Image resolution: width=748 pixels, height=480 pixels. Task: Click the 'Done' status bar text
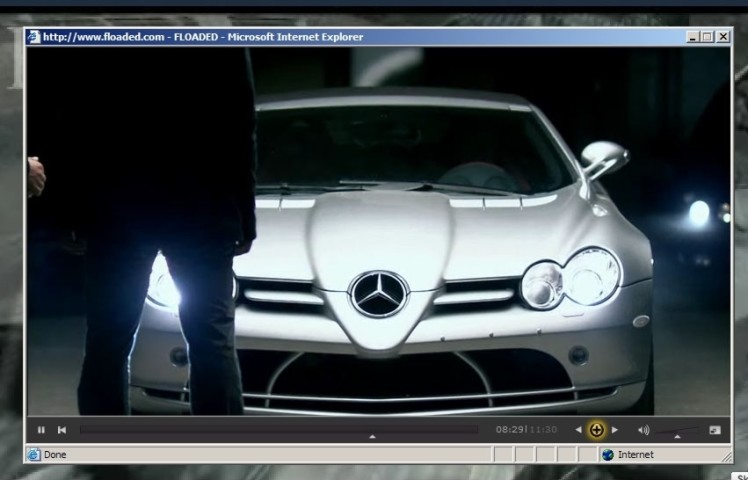(x=55, y=455)
